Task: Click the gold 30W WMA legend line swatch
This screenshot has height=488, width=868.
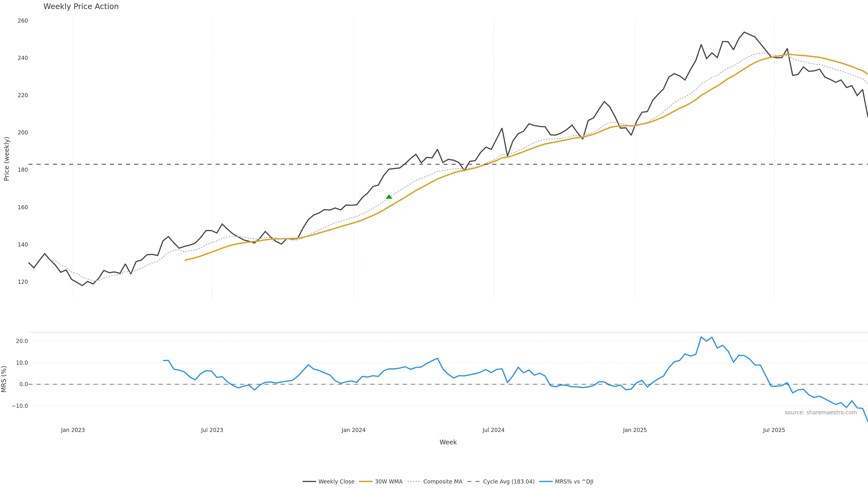Action: [x=366, y=482]
